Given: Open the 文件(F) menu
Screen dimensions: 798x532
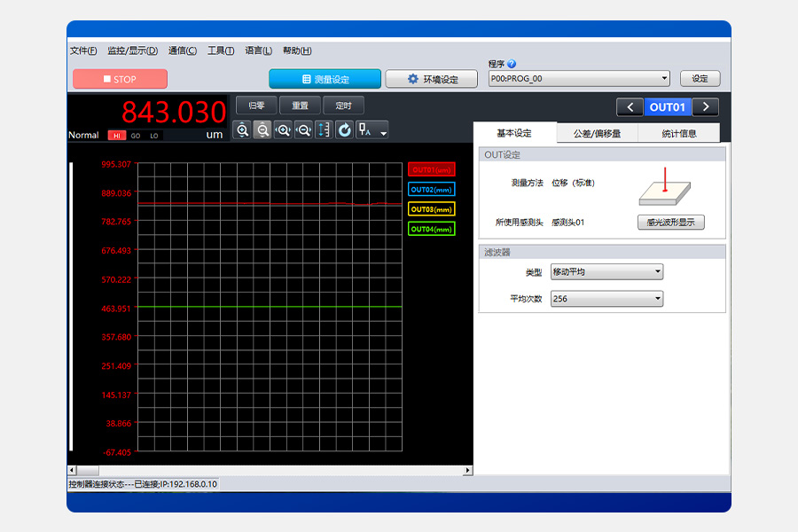Looking at the screenshot, I should point(83,51).
